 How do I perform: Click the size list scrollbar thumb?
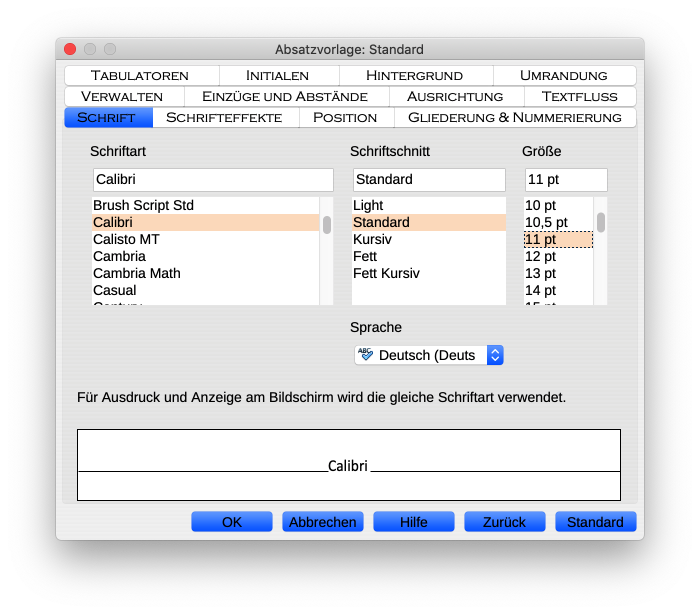(601, 222)
